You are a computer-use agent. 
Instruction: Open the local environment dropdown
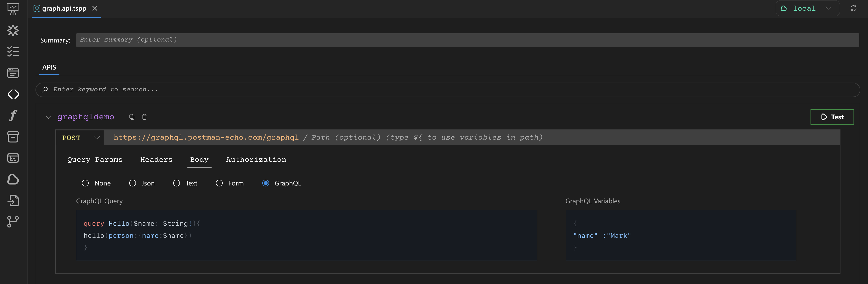click(x=807, y=8)
